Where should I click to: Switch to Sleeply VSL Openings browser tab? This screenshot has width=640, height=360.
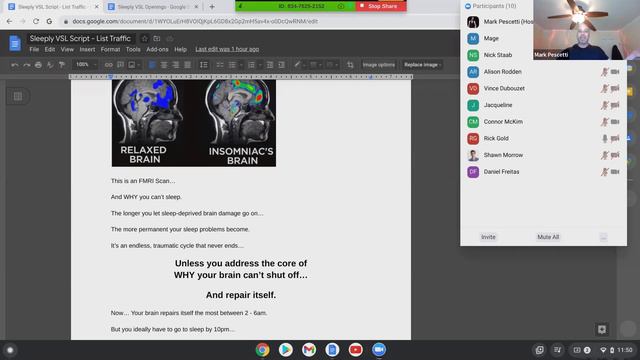[x=153, y=7]
